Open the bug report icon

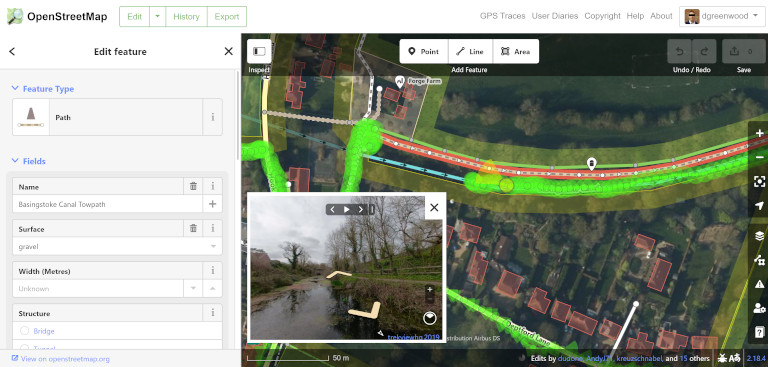(x=722, y=358)
